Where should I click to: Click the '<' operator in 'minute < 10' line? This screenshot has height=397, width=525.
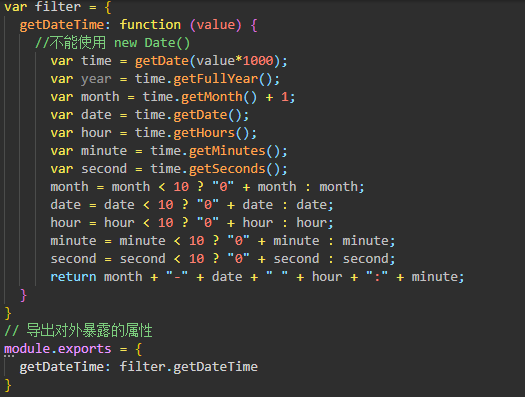click(177, 241)
